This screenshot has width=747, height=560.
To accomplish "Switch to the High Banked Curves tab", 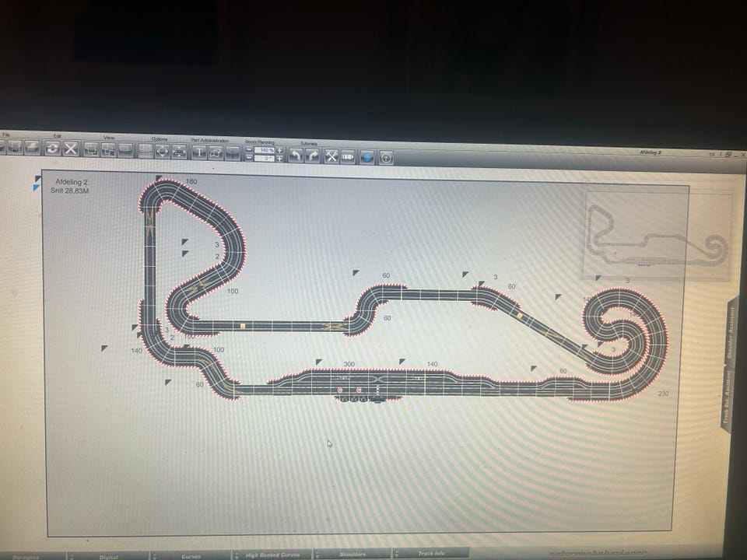I will [x=272, y=555].
